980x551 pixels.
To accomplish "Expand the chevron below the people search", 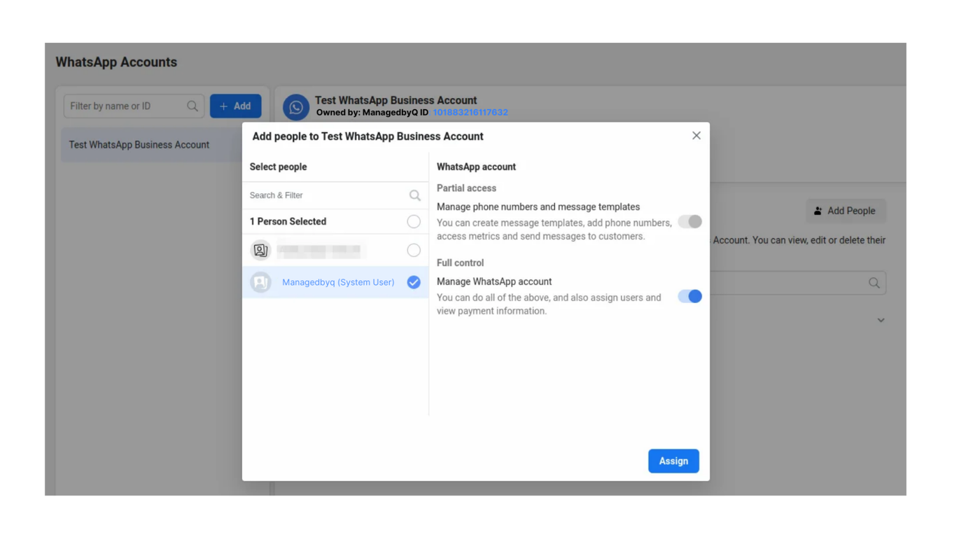I will [x=881, y=320].
